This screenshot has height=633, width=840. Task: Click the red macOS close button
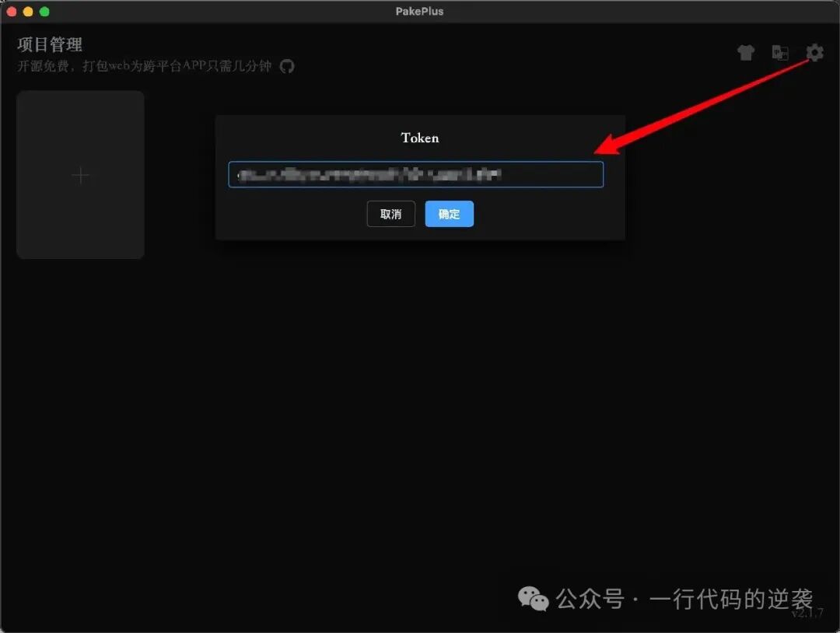click(x=12, y=12)
